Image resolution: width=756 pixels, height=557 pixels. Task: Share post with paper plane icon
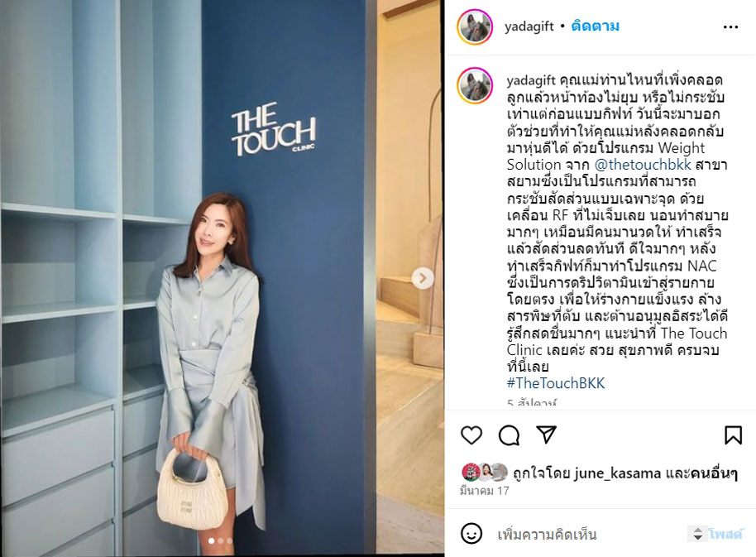546,435
